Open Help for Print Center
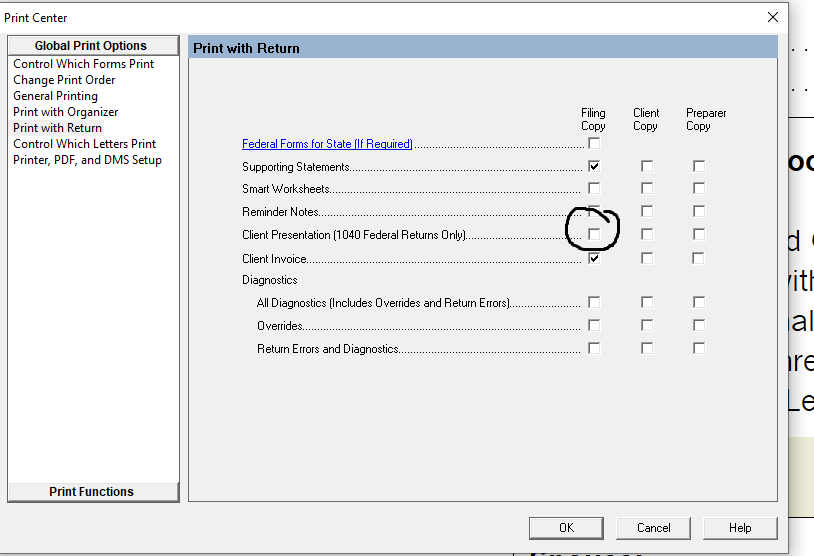Viewport: 814px width, 556px height. pyautogui.click(x=740, y=528)
